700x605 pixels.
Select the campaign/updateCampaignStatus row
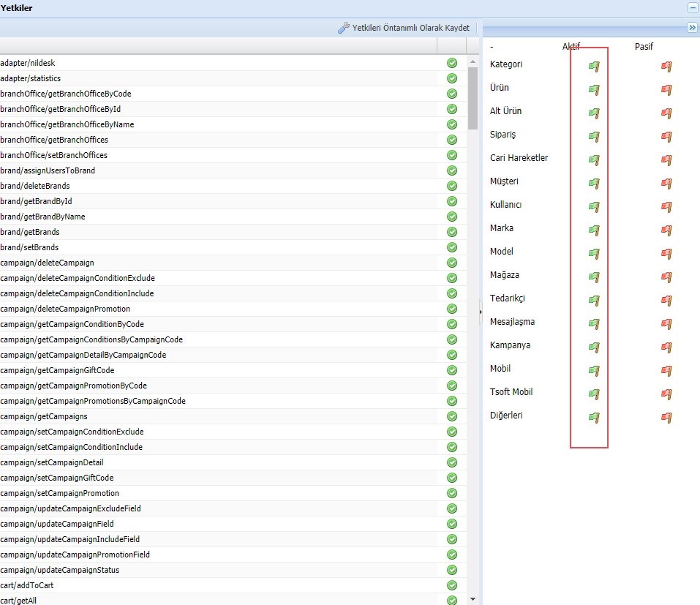(x=233, y=570)
